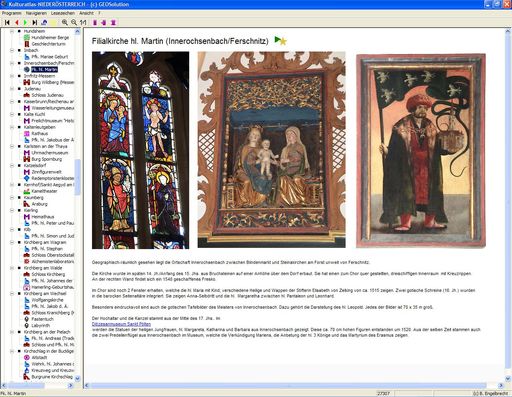
Task: Select Schloss Judenau tree entry
Action: pos(46,95)
